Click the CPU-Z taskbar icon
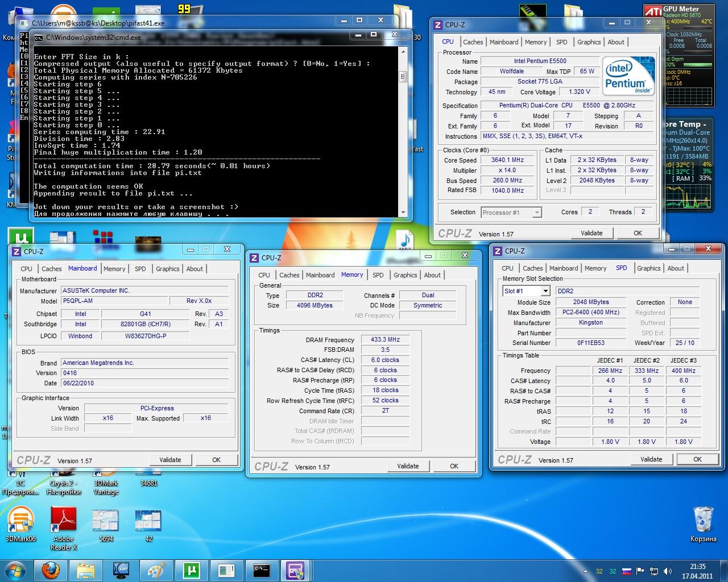This screenshot has width=728, height=582. pos(296,570)
